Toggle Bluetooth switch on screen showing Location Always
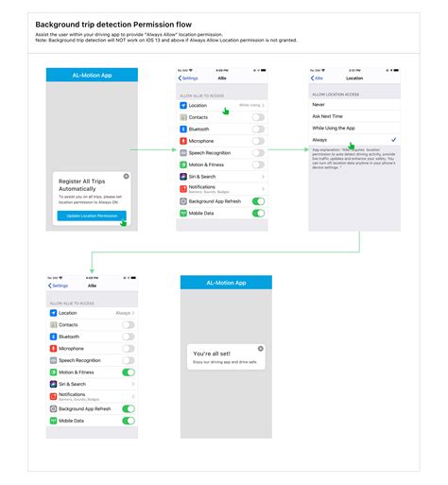 coord(129,337)
